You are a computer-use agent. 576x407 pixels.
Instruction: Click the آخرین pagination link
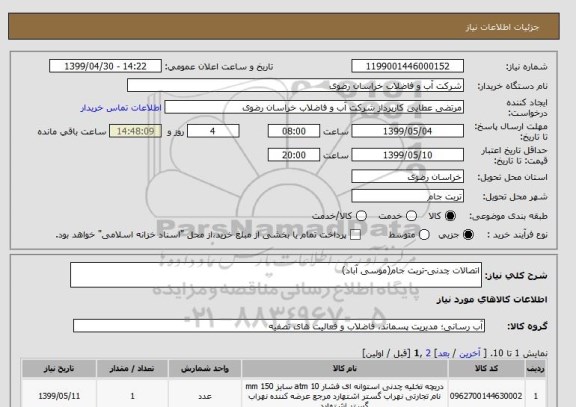[x=470, y=353]
